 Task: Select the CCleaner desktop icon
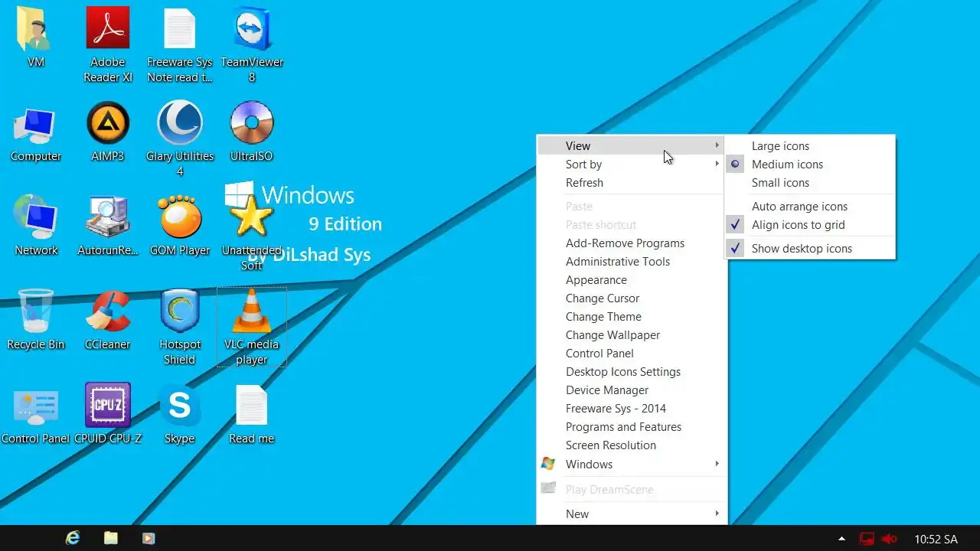tap(108, 320)
